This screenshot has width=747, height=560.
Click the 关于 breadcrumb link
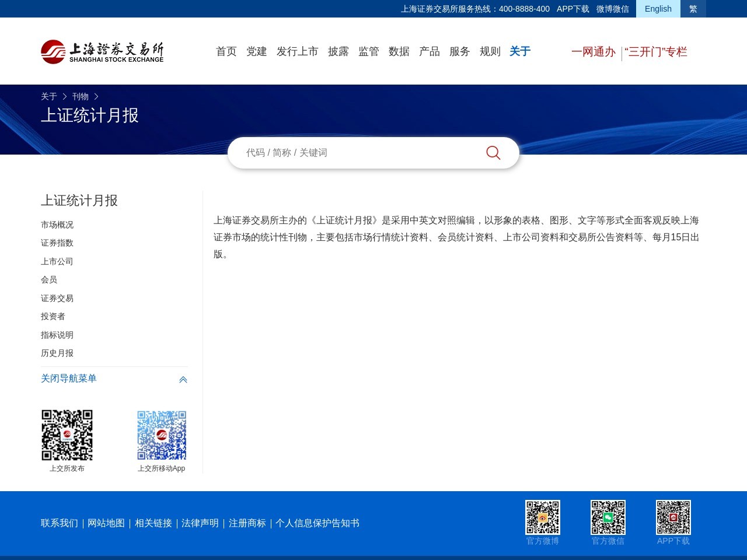pyautogui.click(x=49, y=96)
